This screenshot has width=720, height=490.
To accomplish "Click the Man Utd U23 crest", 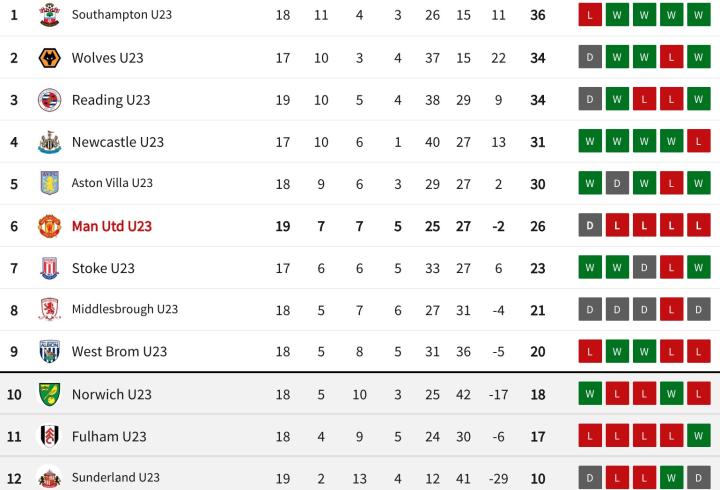I will pos(49,226).
